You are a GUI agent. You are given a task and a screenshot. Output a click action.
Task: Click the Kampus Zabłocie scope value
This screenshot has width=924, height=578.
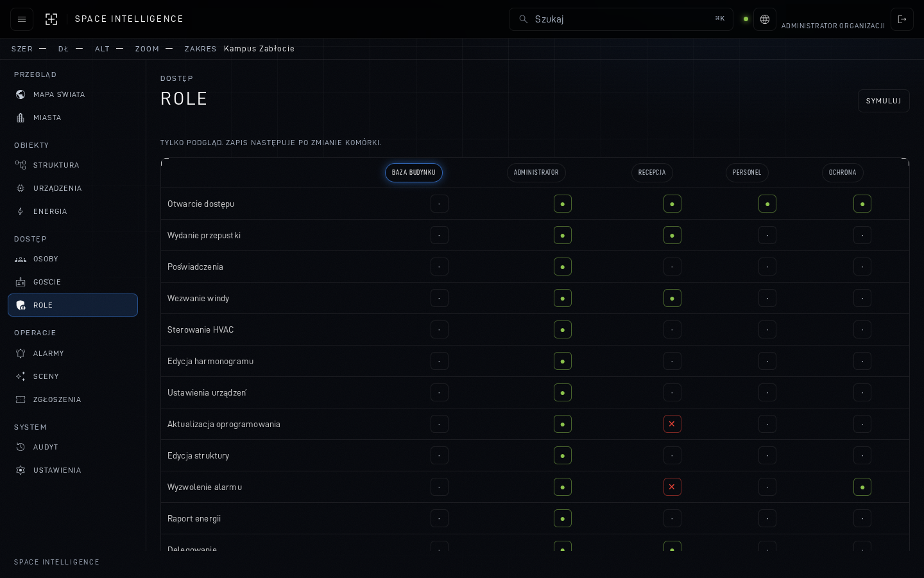click(259, 49)
